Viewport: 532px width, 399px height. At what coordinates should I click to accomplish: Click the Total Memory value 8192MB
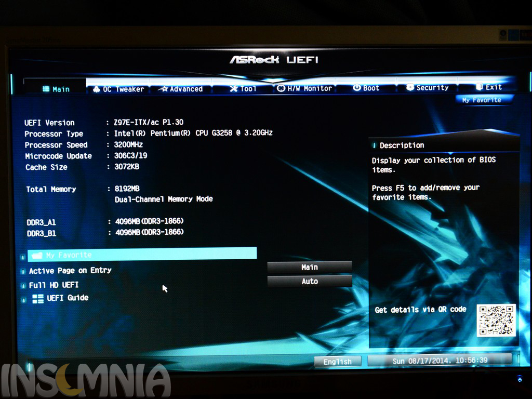coord(127,189)
